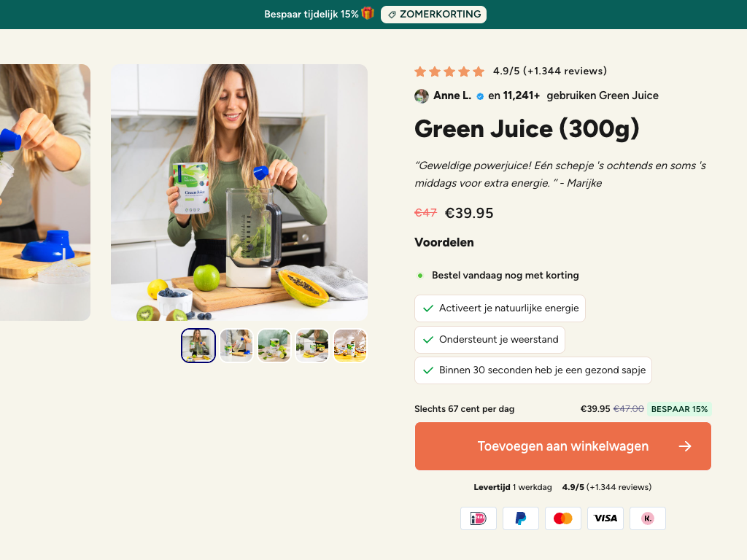Screen dimensions: 747x560
Task: Select the fourth product thumbnail
Action: tap(312, 346)
